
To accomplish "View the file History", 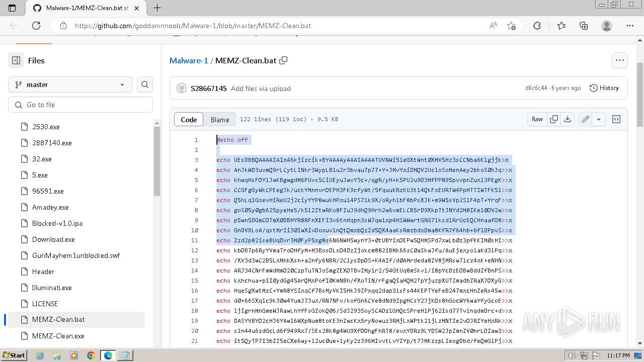I will pyautogui.click(x=604, y=88).
